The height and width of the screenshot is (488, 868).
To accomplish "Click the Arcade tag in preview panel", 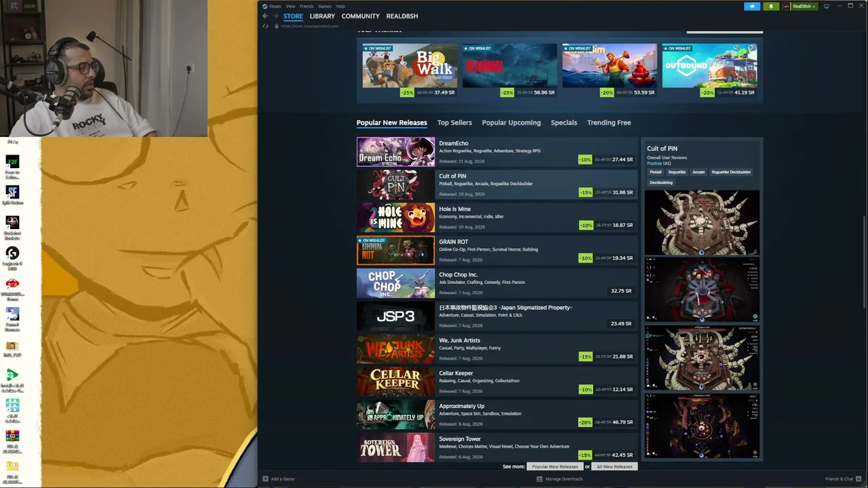I will 698,172.
